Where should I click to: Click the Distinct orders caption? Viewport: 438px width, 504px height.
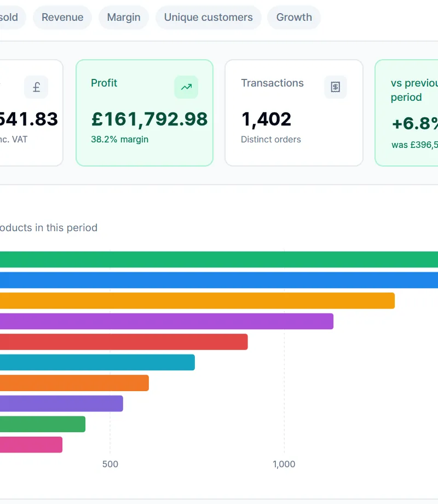coord(271,140)
